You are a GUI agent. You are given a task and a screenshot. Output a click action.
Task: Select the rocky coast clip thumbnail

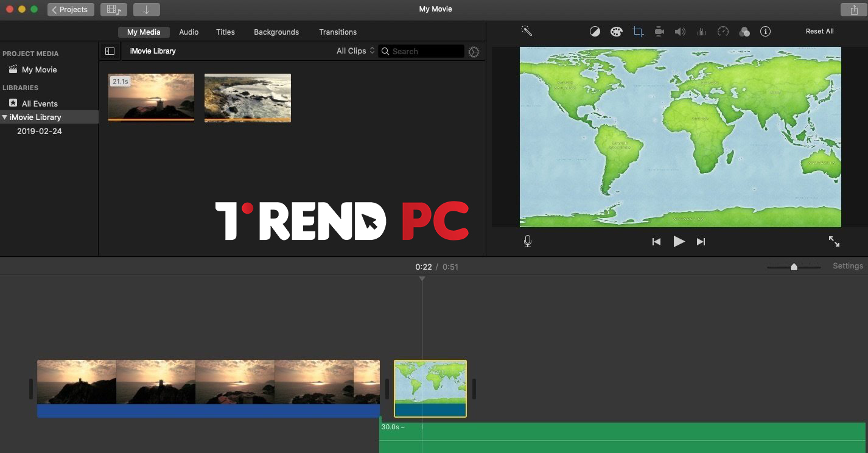tap(248, 98)
